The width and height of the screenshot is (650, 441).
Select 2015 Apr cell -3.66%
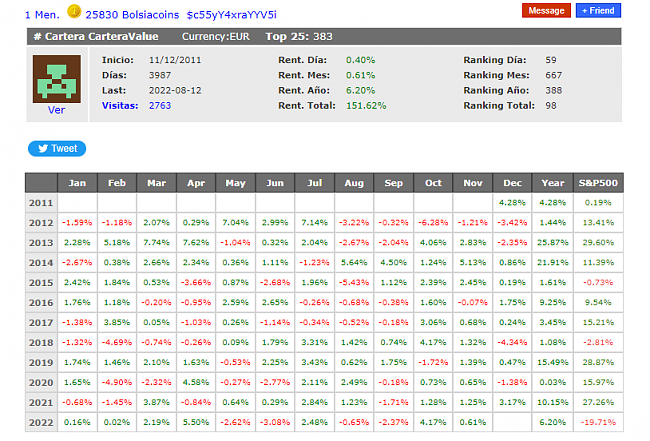click(x=196, y=282)
